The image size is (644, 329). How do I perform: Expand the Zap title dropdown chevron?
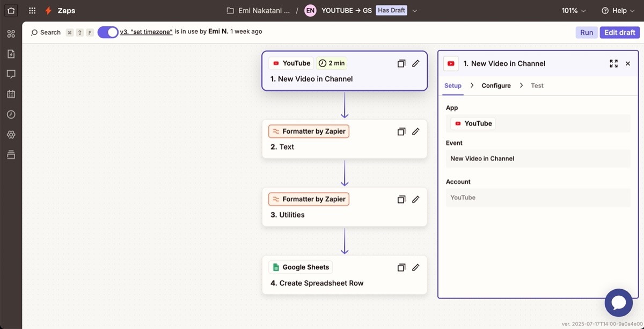coord(414,11)
